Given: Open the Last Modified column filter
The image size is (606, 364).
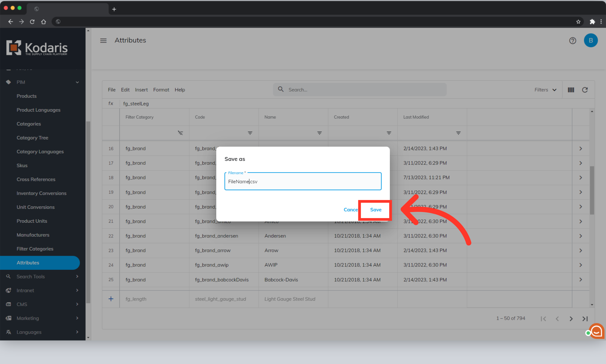Looking at the screenshot, I should pyautogui.click(x=458, y=133).
